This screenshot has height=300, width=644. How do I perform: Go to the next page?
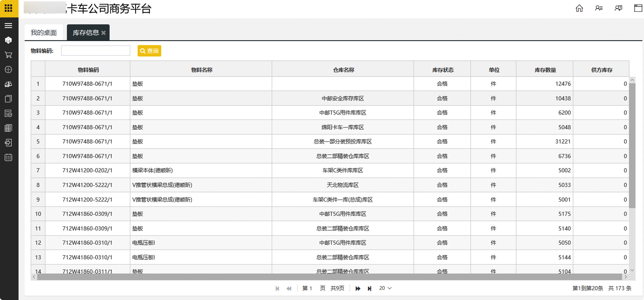[x=358, y=288]
